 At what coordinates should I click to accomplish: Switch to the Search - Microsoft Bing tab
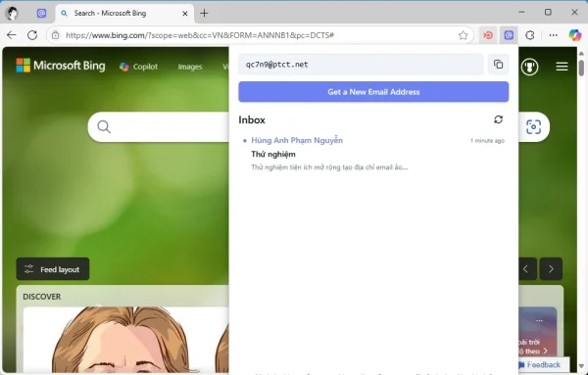coord(124,14)
